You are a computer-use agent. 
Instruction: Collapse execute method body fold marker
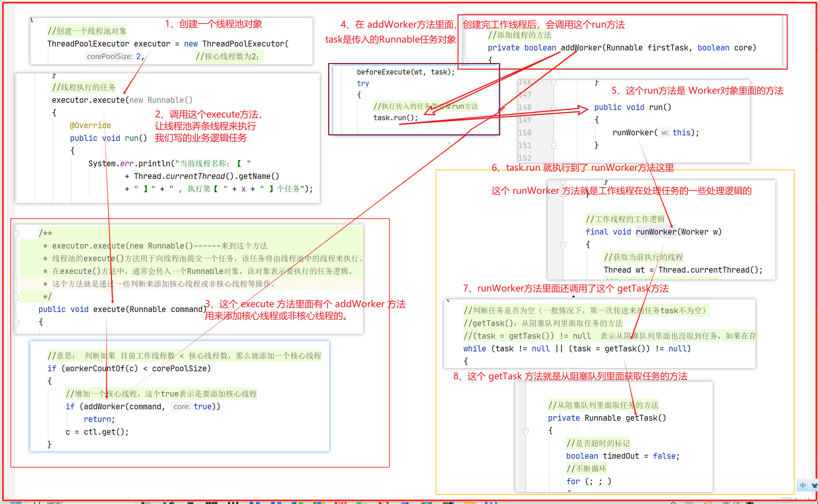(x=17, y=322)
